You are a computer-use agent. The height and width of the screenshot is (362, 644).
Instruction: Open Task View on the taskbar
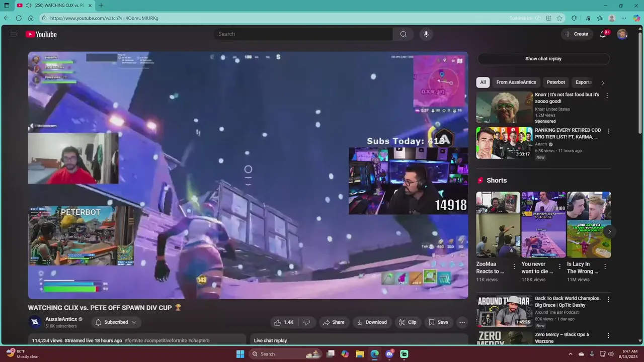click(331, 354)
